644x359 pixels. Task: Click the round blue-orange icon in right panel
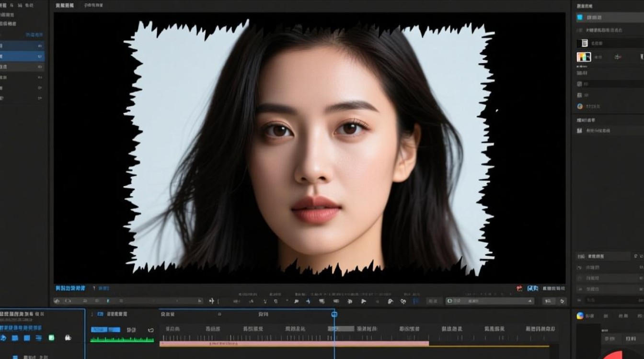(580, 106)
